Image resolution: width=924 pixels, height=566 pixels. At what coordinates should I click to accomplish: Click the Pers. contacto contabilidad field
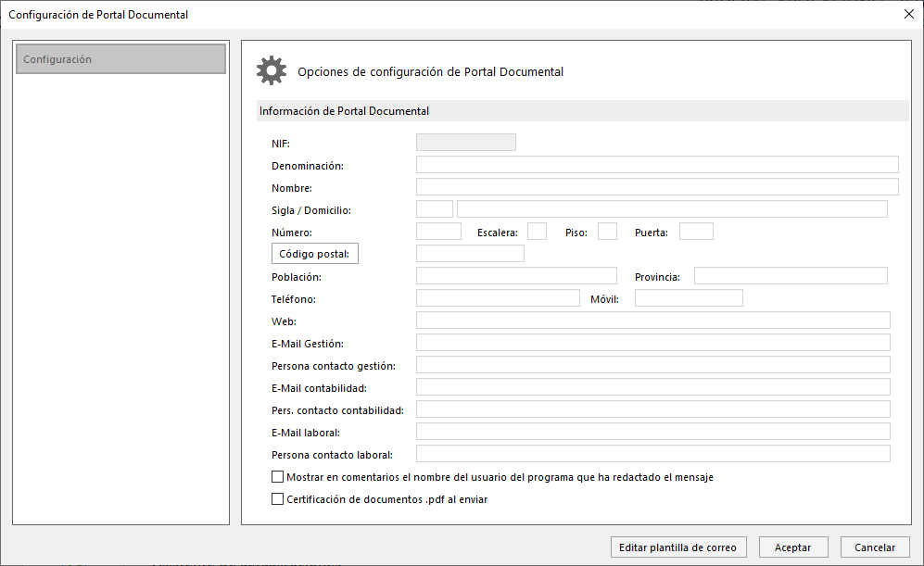pos(653,409)
